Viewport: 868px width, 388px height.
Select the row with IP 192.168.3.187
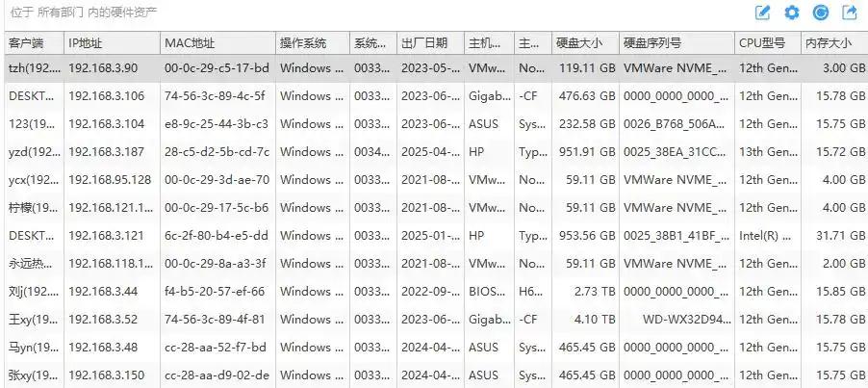[436, 152]
